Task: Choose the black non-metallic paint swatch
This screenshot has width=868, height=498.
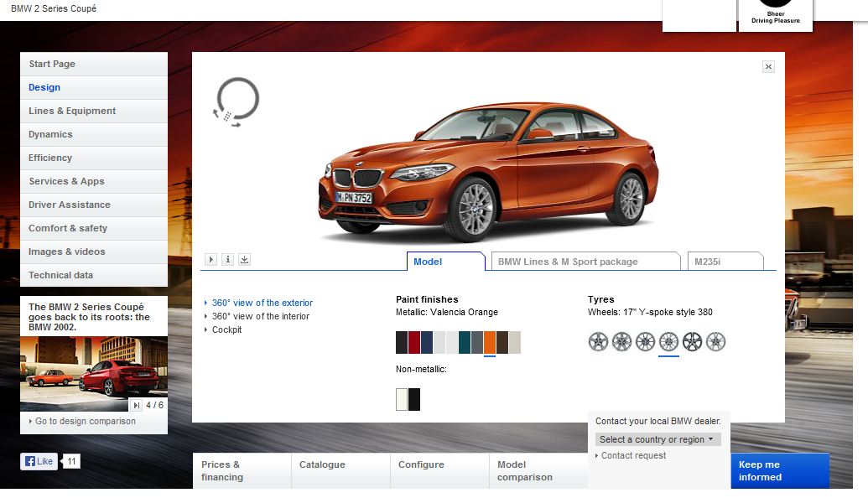Action: coord(414,400)
